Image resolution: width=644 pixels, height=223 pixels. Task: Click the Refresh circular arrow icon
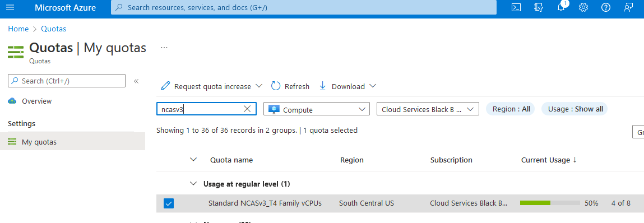click(x=276, y=86)
